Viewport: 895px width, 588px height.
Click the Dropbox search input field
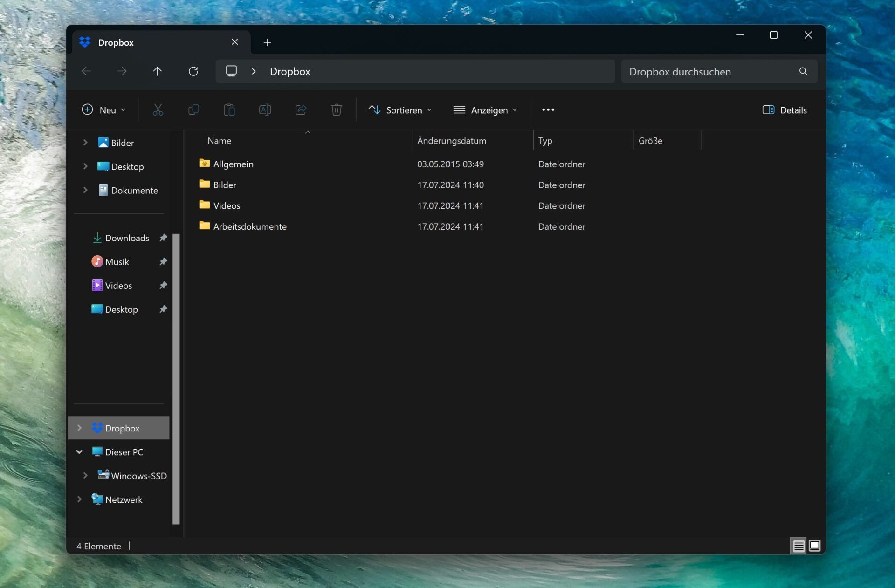[712, 71]
